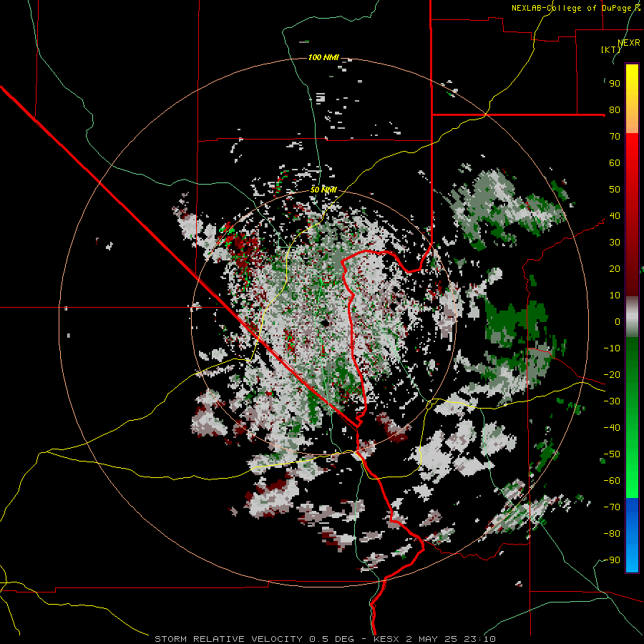Select the -90 value on the velocity scale
Image resolution: width=644 pixels, height=644 pixels.
[x=612, y=560]
